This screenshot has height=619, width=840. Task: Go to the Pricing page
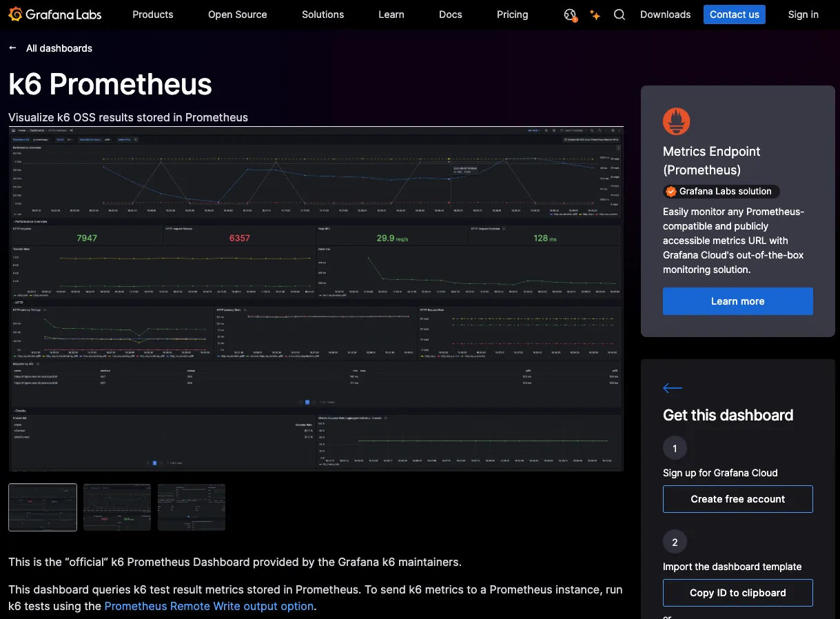513,14
